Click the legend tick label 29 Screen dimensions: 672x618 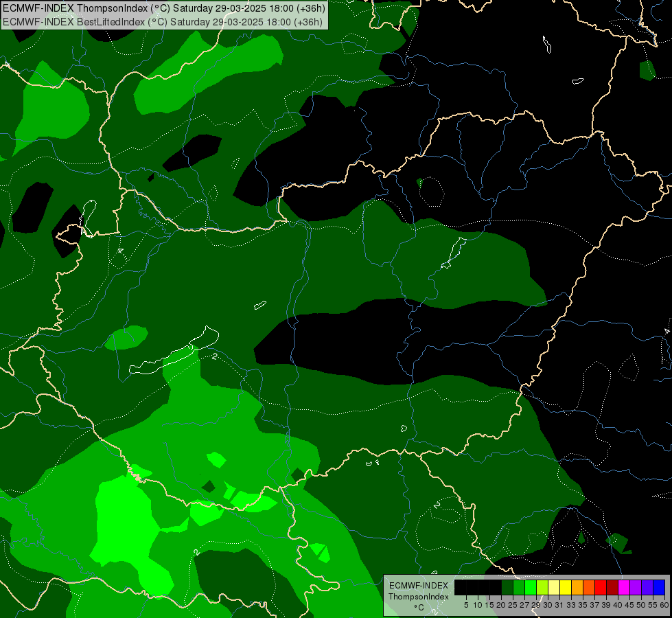536,605
